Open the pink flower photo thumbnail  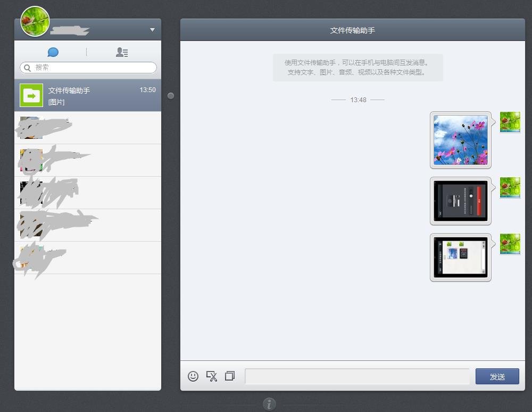click(460, 140)
